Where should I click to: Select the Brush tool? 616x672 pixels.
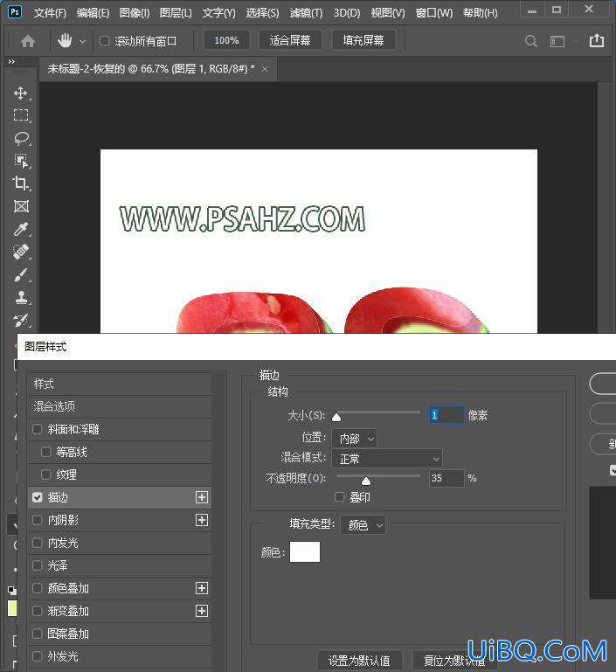[x=21, y=274]
